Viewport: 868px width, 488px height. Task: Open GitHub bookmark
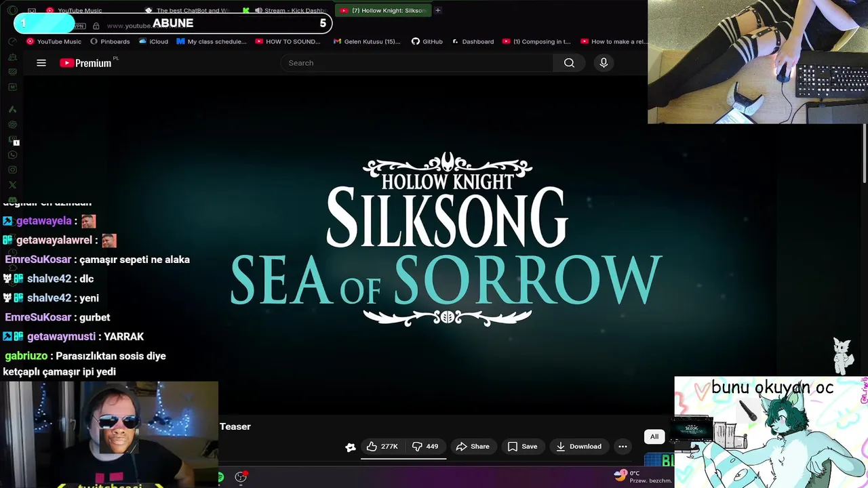pos(427,41)
